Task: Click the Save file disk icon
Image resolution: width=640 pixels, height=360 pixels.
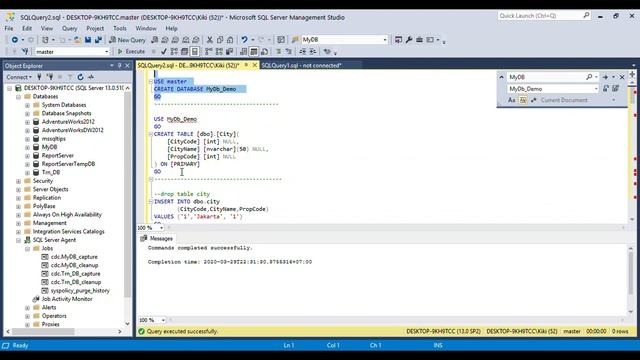Action: click(x=88, y=40)
